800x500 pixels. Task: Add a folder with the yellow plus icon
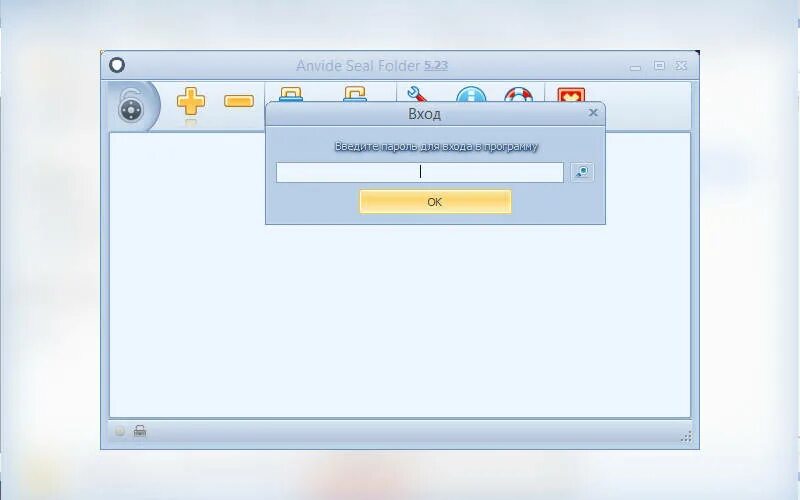(191, 102)
